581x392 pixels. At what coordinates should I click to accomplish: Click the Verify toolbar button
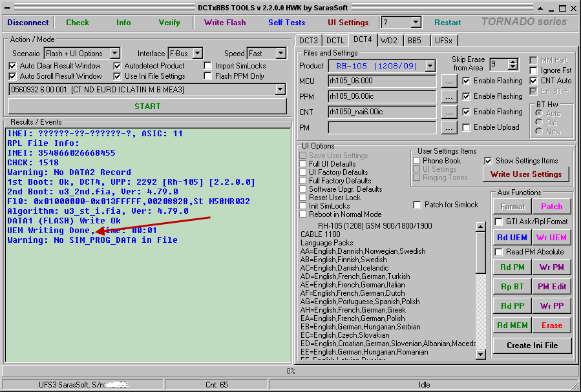[x=169, y=23]
